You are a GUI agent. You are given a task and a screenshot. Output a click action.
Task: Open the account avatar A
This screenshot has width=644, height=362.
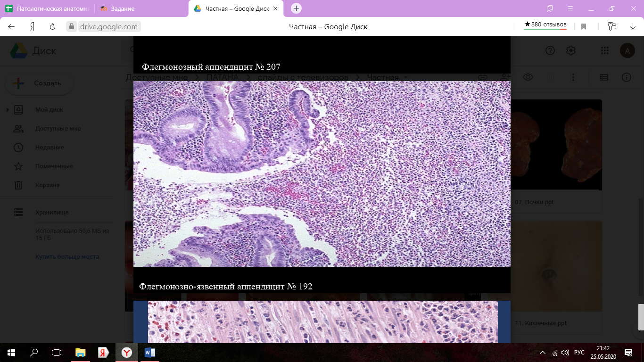pos(627,50)
